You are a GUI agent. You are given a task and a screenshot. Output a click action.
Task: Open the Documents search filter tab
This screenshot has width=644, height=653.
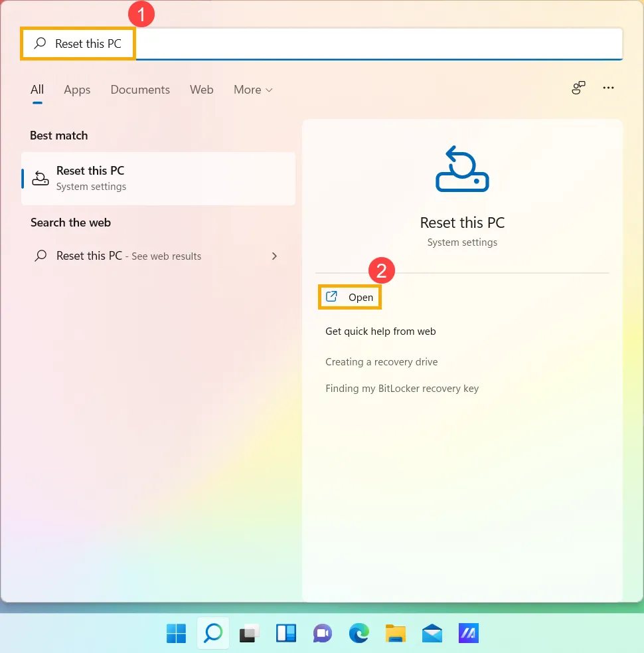pyautogui.click(x=140, y=89)
